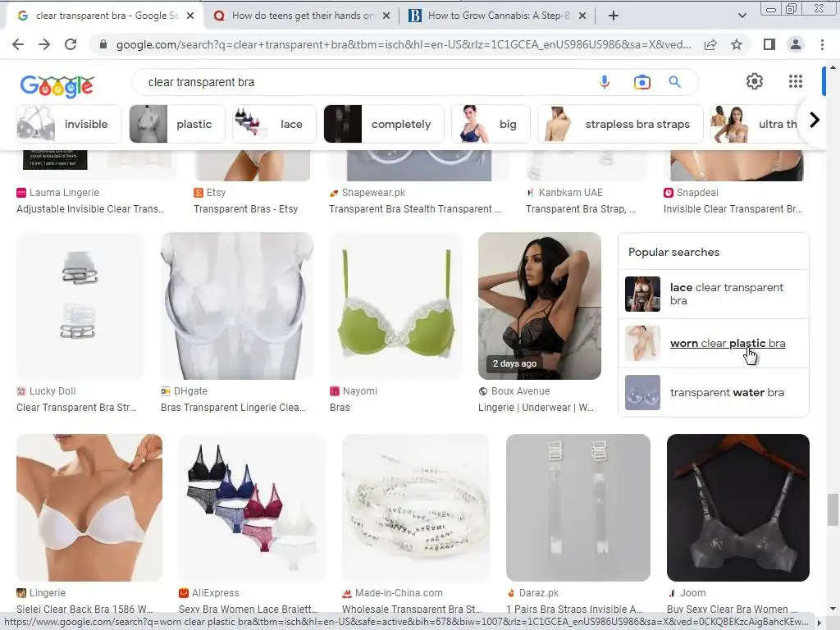Open Snapdeal result link
840x630 pixels.
coord(733,209)
